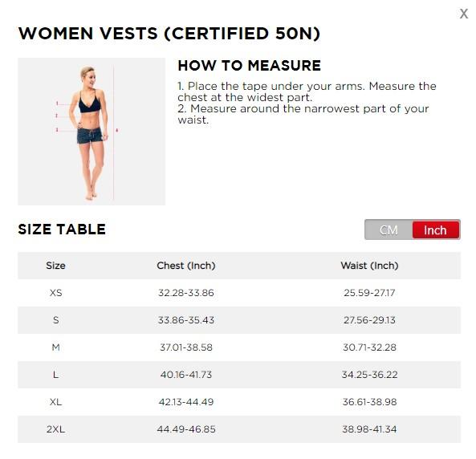Select the XS size row label
This screenshot has width=476, height=459.
tap(56, 293)
